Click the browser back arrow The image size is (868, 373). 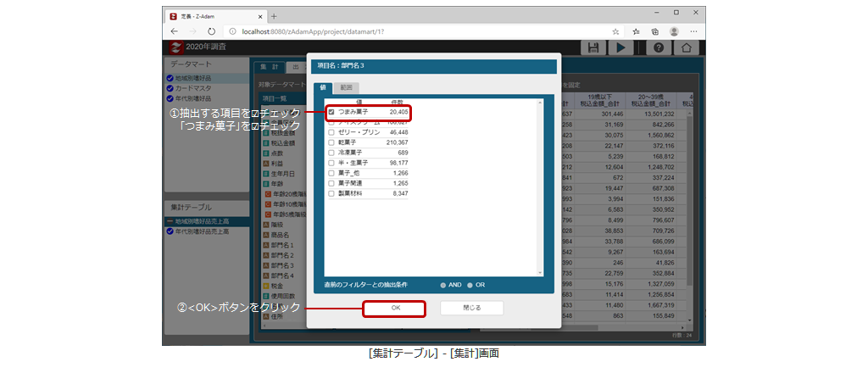[x=175, y=31]
